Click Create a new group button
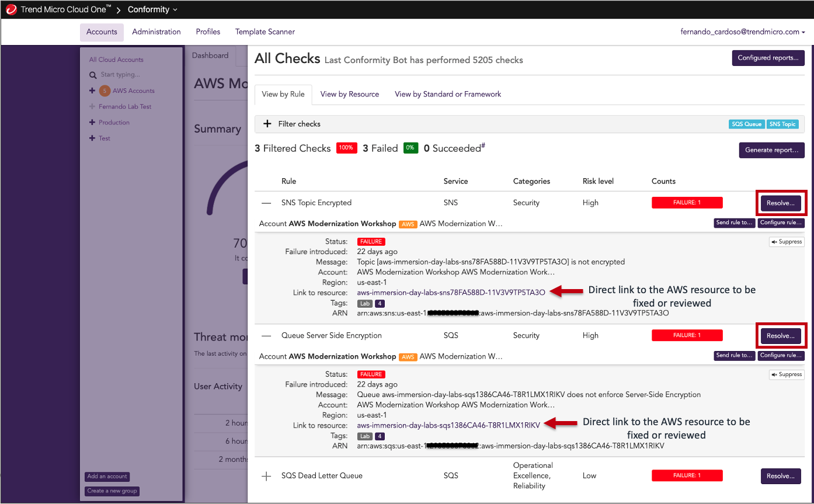This screenshot has height=504, width=814. [x=112, y=491]
